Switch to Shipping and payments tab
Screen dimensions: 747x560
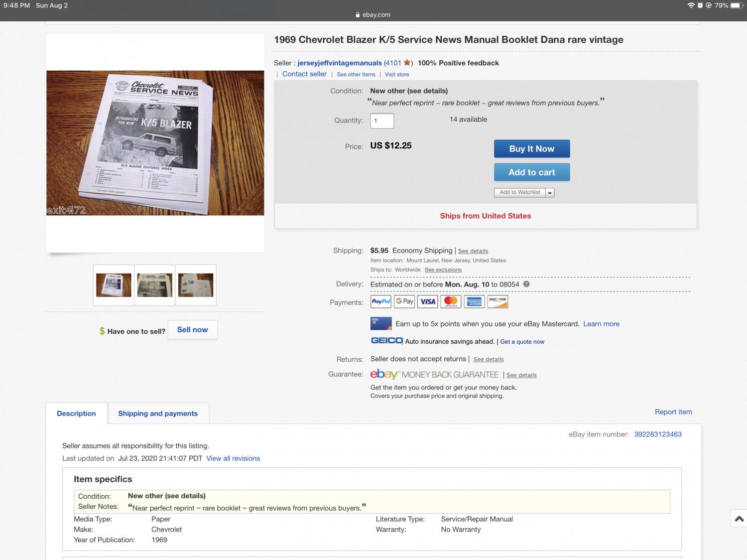(158, 414)
